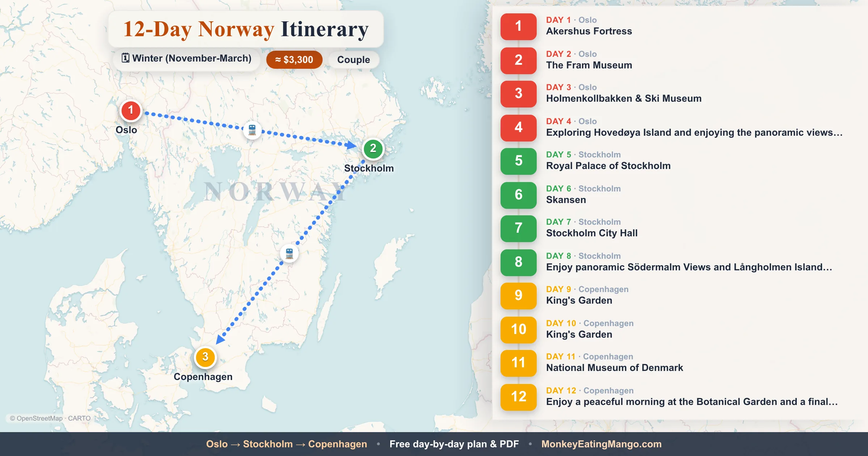Click the Stockholm City Hall entry
The width and height of the screenshot is (868, 456).
(x=592, y=233)
